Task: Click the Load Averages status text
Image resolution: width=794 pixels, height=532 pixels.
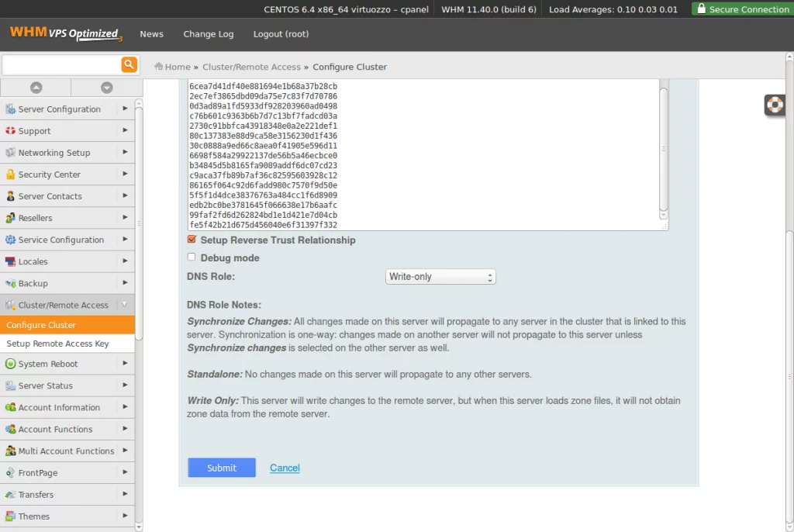Action: pyautogui.click(x=613, y=9)
